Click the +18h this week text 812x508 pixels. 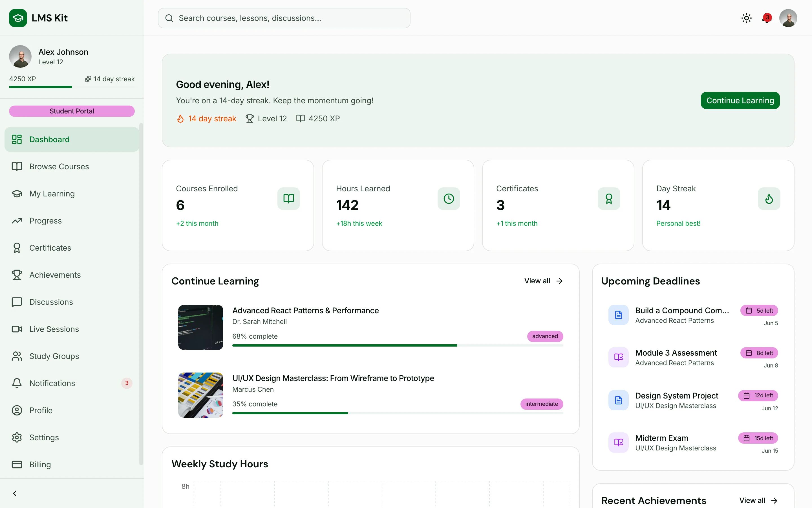tap(359, 224)
